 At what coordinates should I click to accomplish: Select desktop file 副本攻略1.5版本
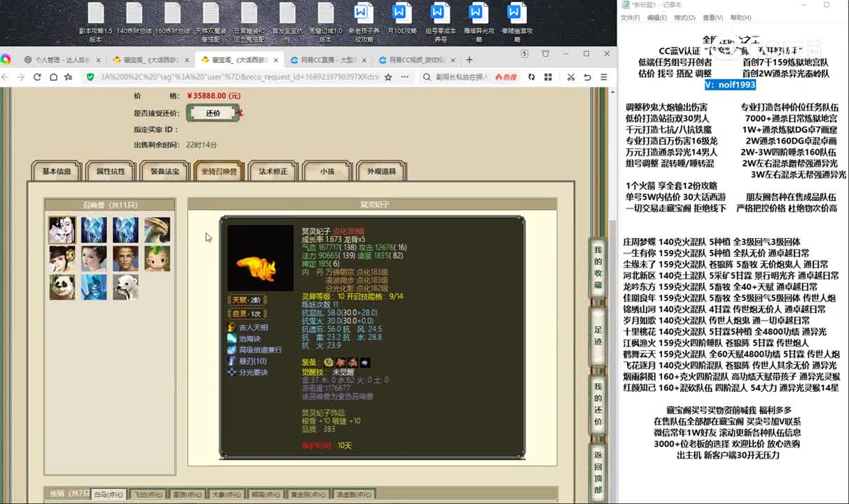click(x=96, y=23)
